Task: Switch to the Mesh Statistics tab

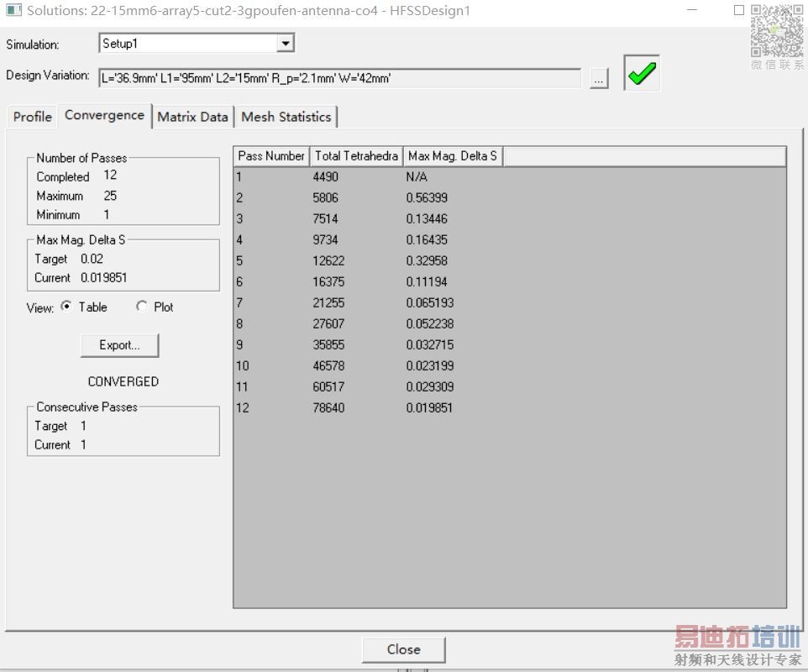Action: pyautogui.click(x=286, y=117)
